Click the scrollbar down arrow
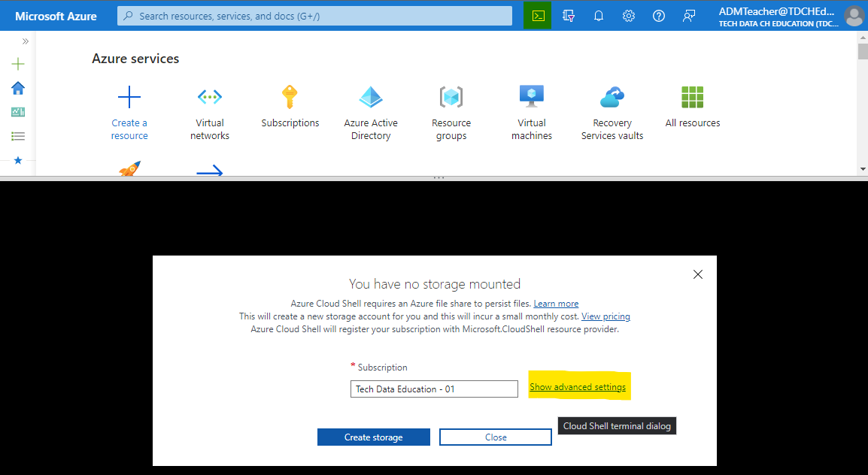The image size is (868, 475). 863,169
